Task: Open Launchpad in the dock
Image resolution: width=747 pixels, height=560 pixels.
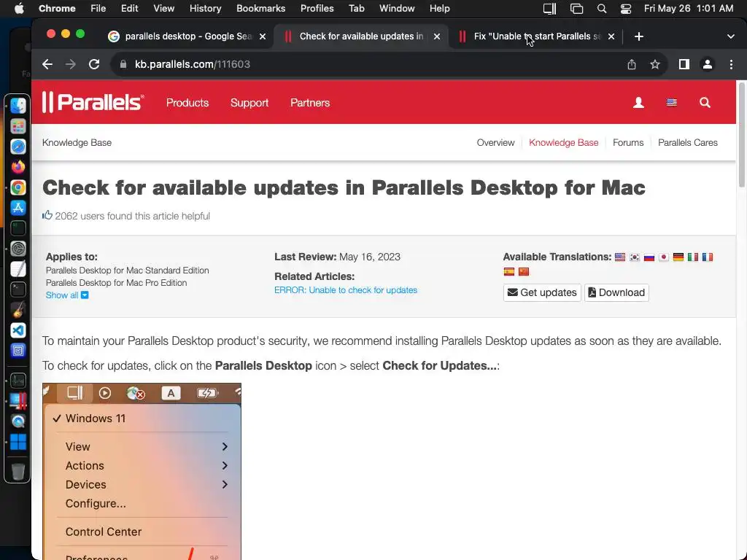Action: [18, 126]
